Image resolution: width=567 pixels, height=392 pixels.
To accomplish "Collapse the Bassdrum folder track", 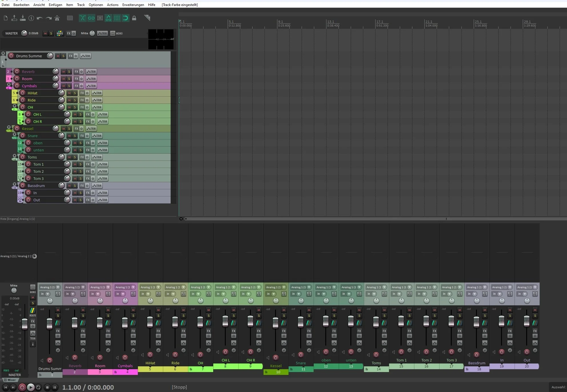I will [x=15, y=184].
